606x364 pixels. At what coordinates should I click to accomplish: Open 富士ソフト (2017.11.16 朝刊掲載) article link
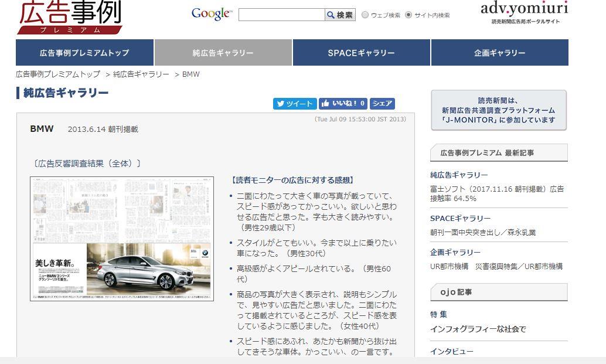497,193
